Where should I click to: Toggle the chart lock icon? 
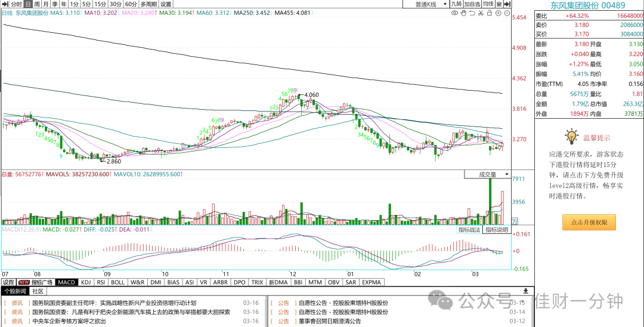tap(490, 13)
